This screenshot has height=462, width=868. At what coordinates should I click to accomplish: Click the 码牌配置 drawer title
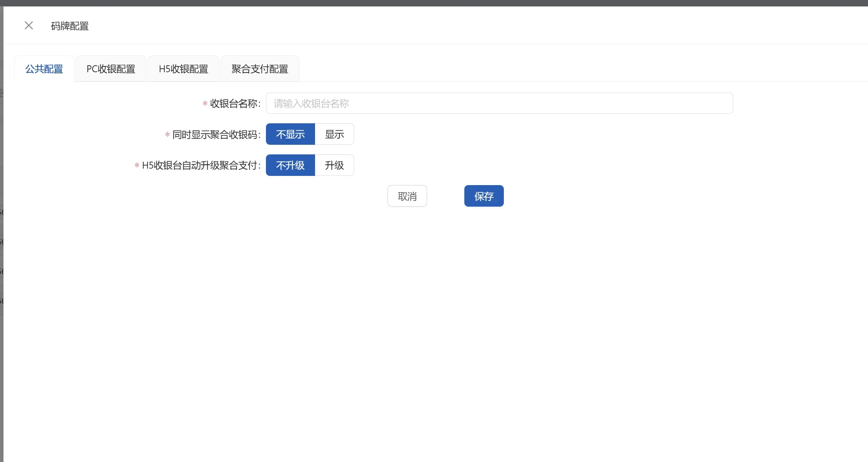70,26
